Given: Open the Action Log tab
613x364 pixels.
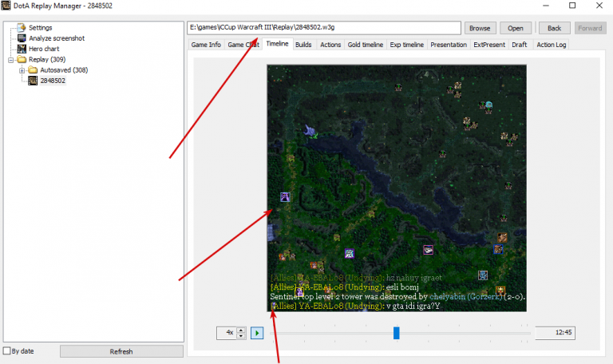Looking at the screenshot, I should tap(552, 45).
